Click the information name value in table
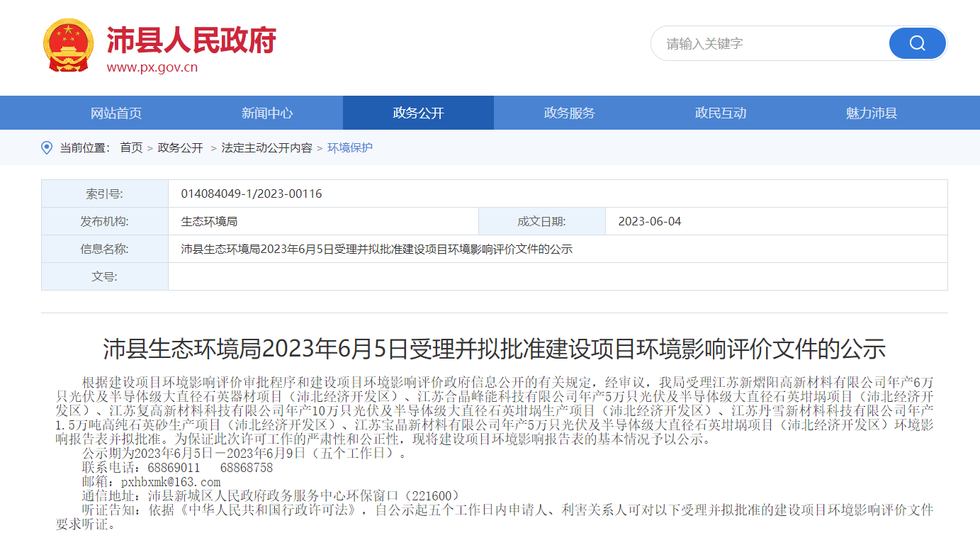This screenshot has height=550, width=980. (377, 249)
